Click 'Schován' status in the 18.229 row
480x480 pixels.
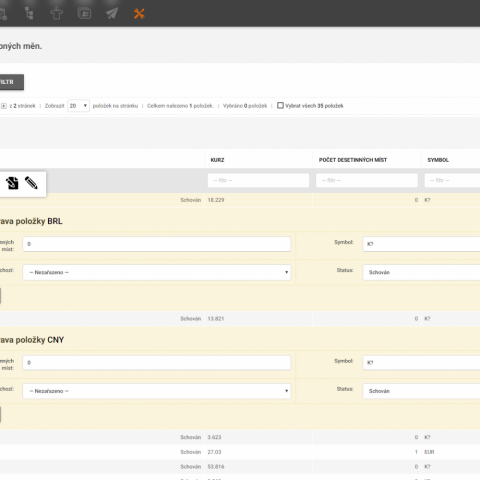(191, 200)
